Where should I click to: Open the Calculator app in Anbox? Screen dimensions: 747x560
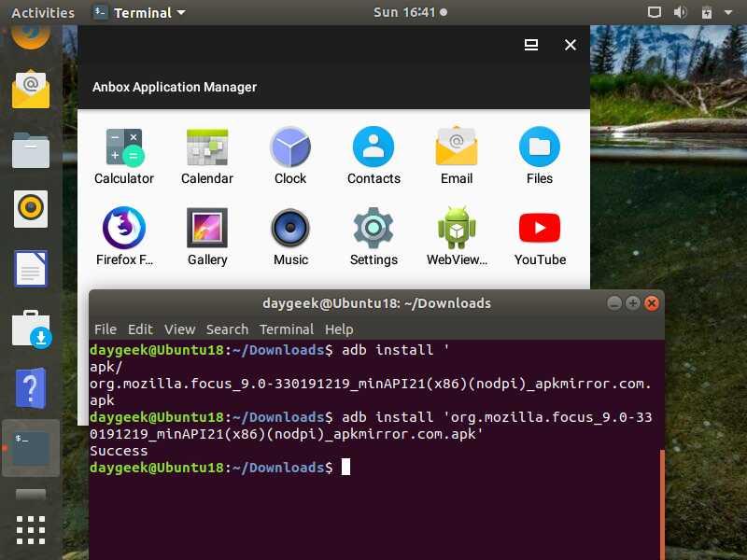click(123, 149)
